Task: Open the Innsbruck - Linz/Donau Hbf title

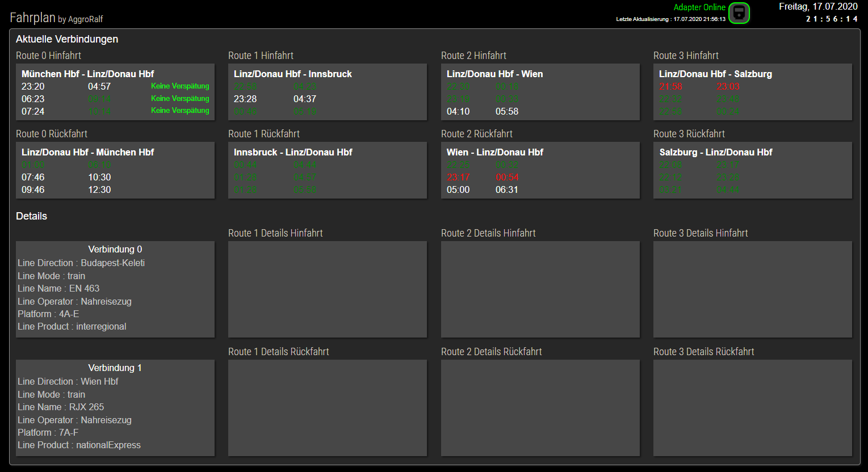Action: (293, 152)
